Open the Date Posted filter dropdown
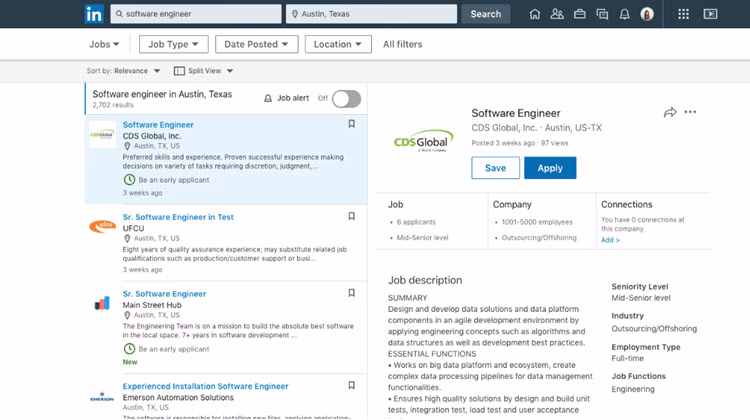The height and width of the screenshot is (420, 750). coord(256,44)
